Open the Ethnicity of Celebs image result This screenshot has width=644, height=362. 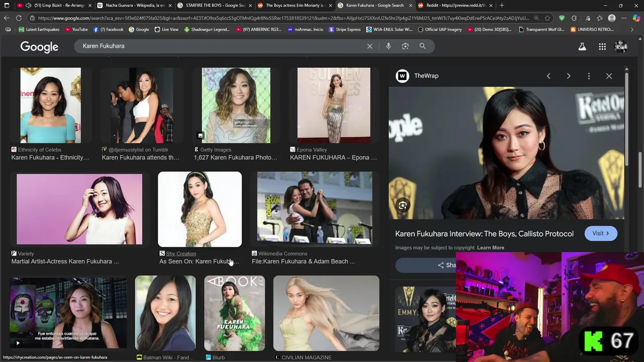pyautogui.click(x=50, y=106)
